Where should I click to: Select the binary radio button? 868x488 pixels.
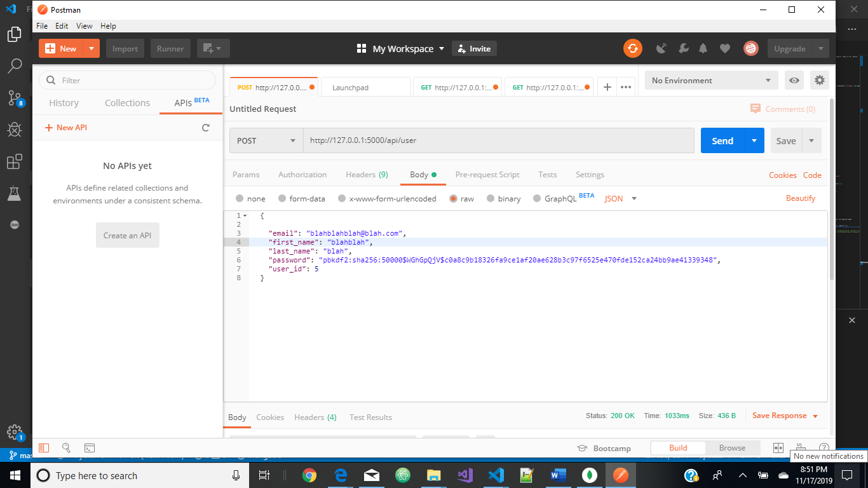click(491, 199)
